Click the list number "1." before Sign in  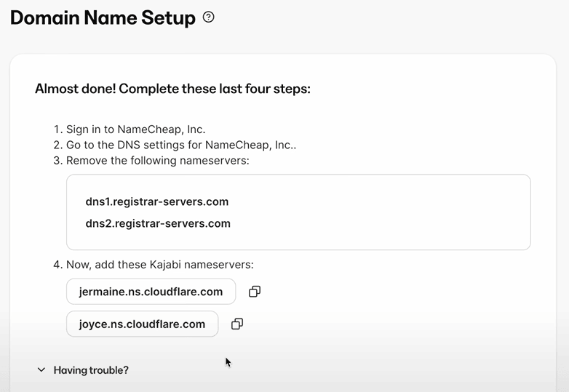(x=58, y=129)
